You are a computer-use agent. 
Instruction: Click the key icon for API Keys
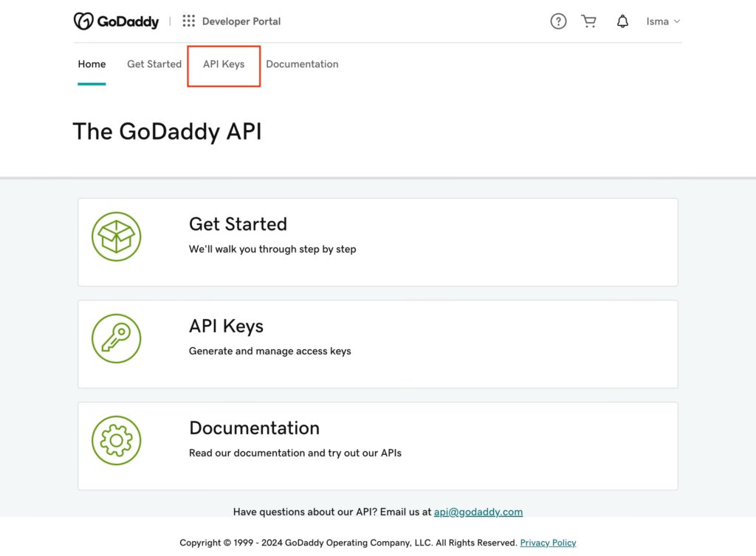point(116,338)
